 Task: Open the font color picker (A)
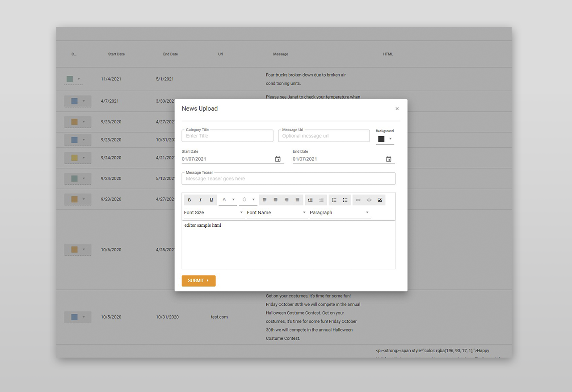227,200
